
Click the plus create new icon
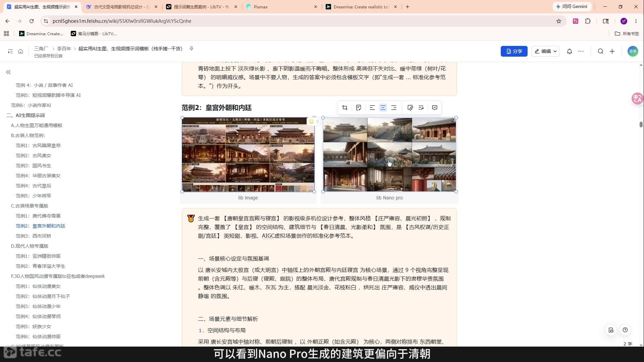coord(612,51)
